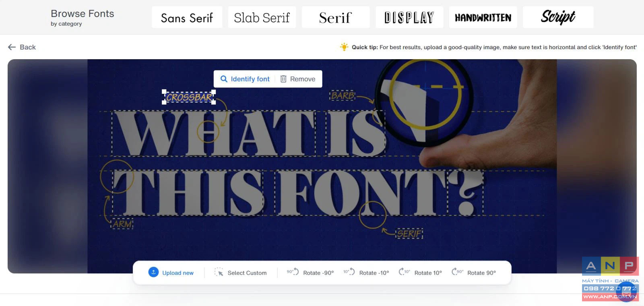Open the Sans Serif font category

(x=187, y=17)
